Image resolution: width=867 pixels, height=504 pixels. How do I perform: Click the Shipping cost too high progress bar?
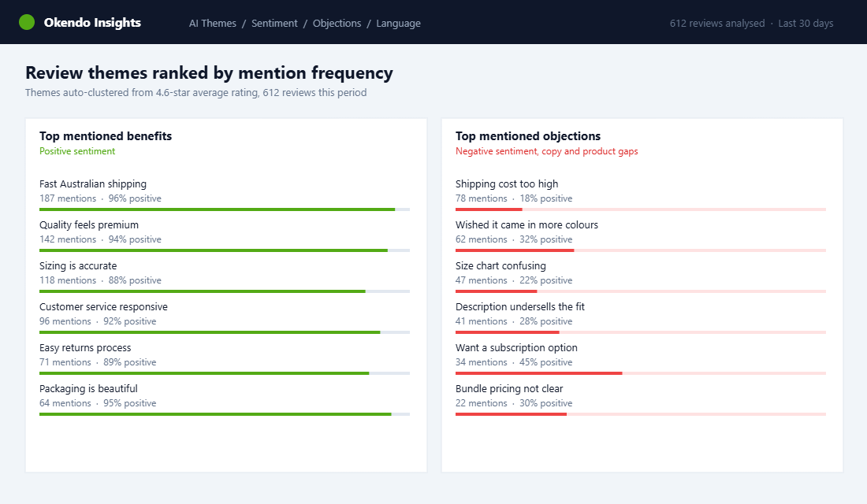coord(641,209)
